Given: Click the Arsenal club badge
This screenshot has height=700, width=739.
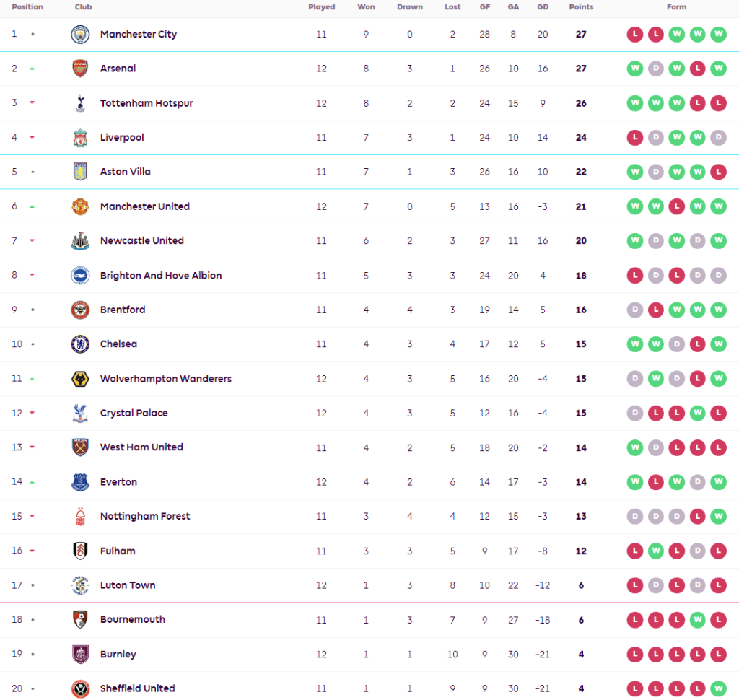Looking at the screenshot, I should [x=80, y=69].
